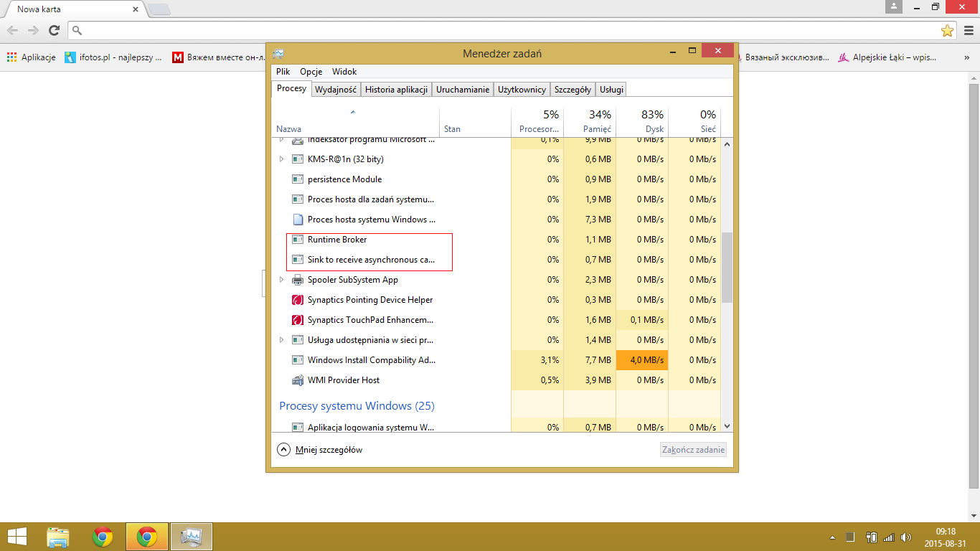Switch to the Uruchamianie tab
Image resolution: width=980 pixels, height=551 pixels.
coord(463,90)
